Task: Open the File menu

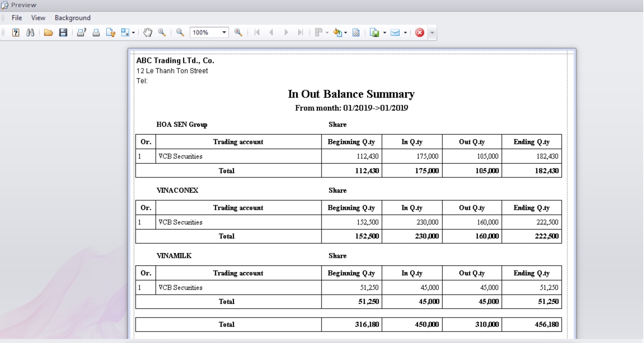Action: tap(17, 18)
